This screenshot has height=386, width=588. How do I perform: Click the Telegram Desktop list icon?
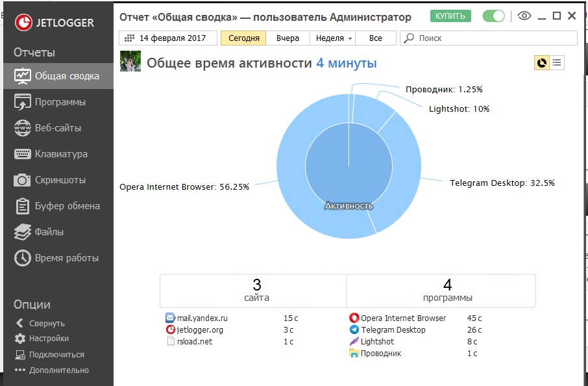(354, 329)
